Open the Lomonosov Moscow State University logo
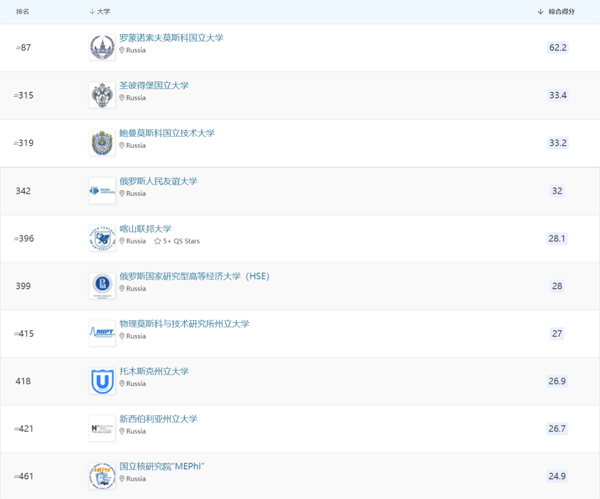The height and width of the screenshot is (499, 600). pos(102,47)
